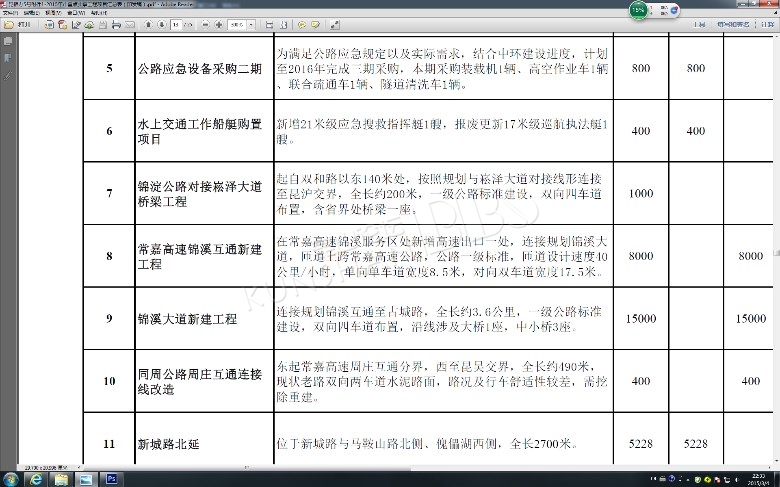Image resolution: width=780 pixels, height=487 pixels.
Task: Zoom in with the plus button
Action: (218, 24)
